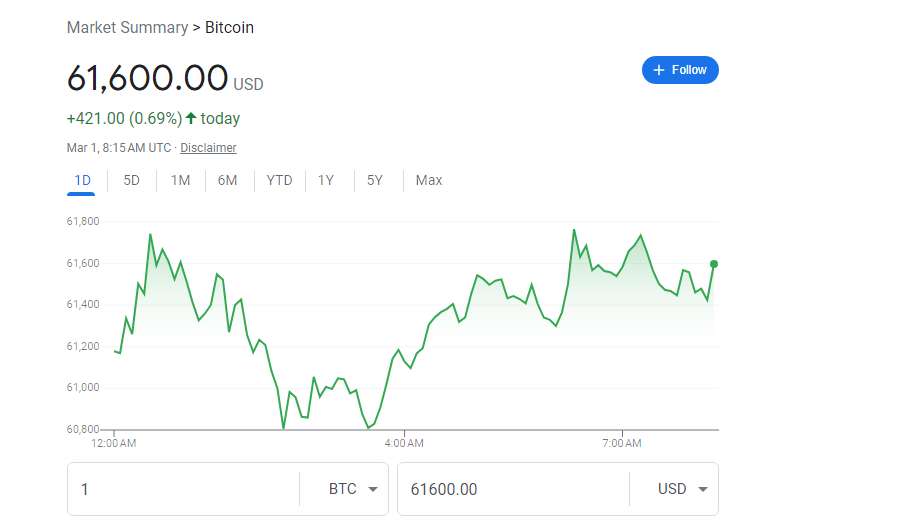Click the 61,600.00 price heading
Image resolution: width=903 pixels, height=526 pixels.
[148, 77]
